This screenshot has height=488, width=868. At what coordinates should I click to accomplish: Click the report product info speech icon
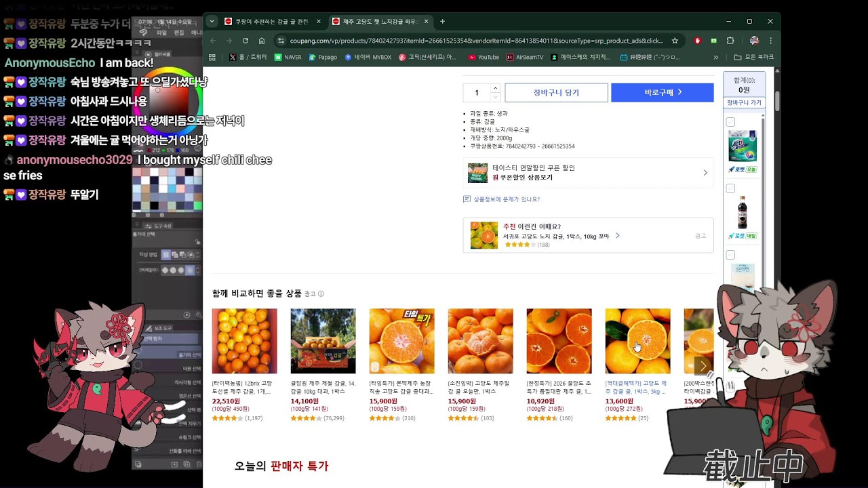[x=467, y=199]
